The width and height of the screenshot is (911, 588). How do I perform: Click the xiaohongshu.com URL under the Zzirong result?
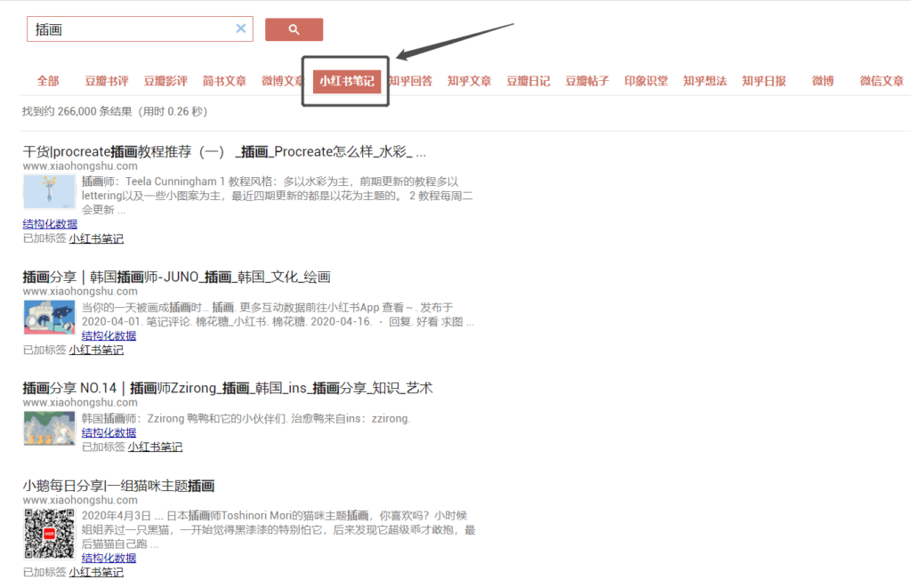point(80,403)
